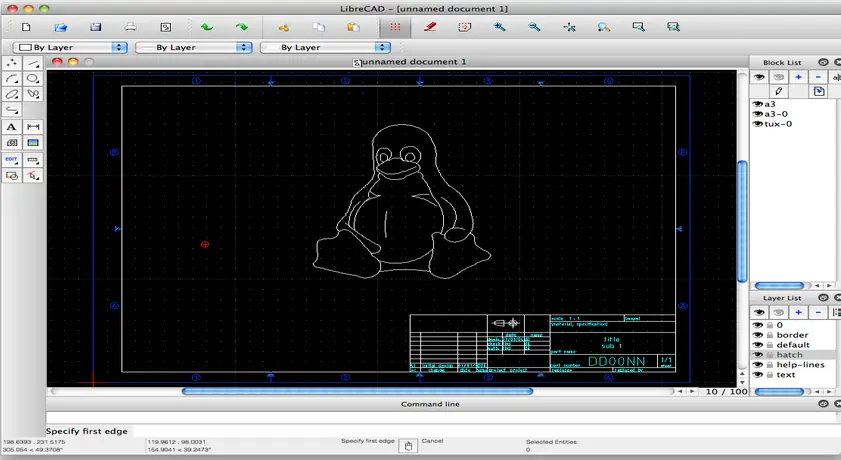841x460 pixels.
Task: Toggle lock on the default layer
Action: (770, 345)
